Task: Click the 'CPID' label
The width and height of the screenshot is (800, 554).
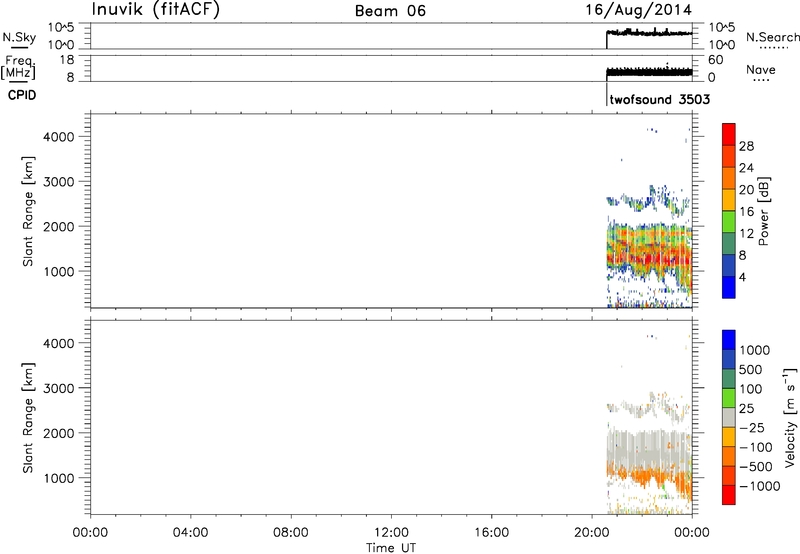Action: coord(22,95)
